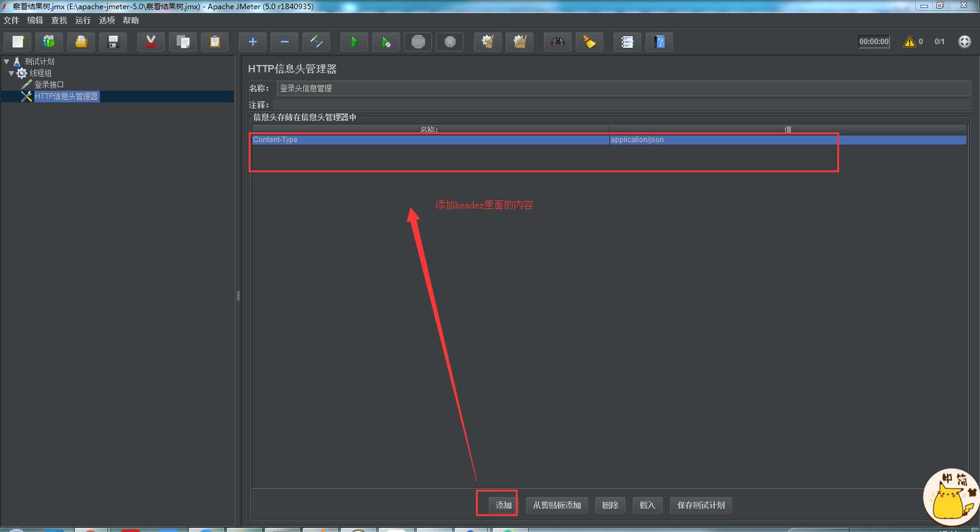Save the test plan via disk icon

113,42
